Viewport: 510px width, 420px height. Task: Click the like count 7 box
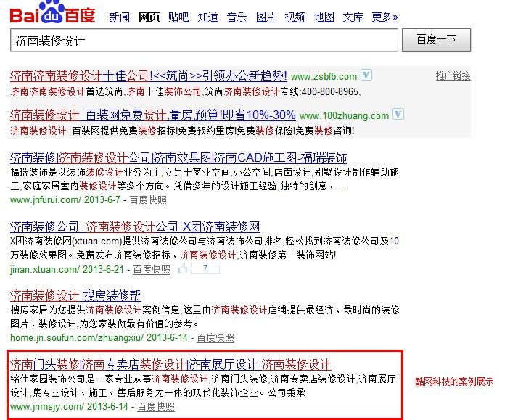point(205,268)
